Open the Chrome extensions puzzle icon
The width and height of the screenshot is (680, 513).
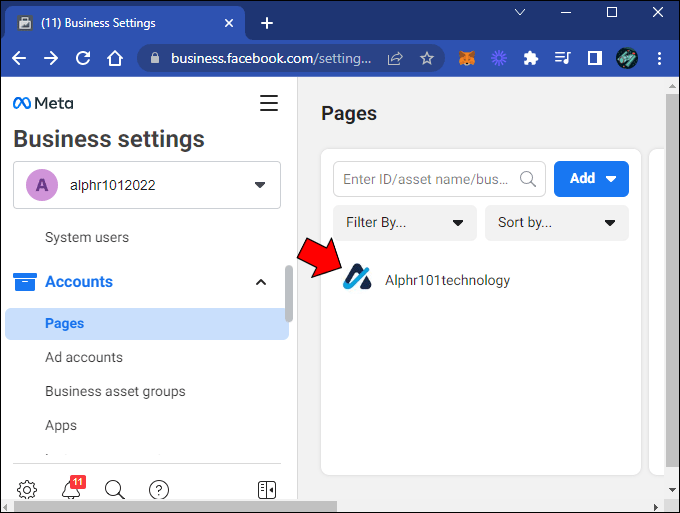(x=530, y=58)
